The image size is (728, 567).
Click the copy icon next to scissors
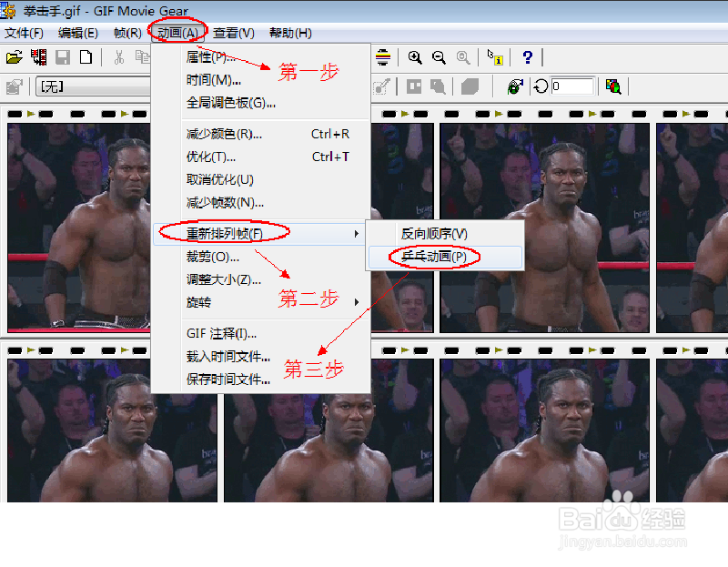pos(142,57)
